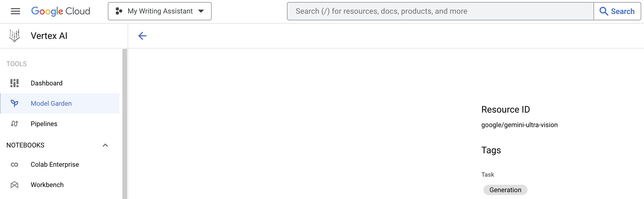Image resolution: width=644 pixels, height=199 pixels.
Task: Open Colab Enterprise notebooks
Action: 55,164
